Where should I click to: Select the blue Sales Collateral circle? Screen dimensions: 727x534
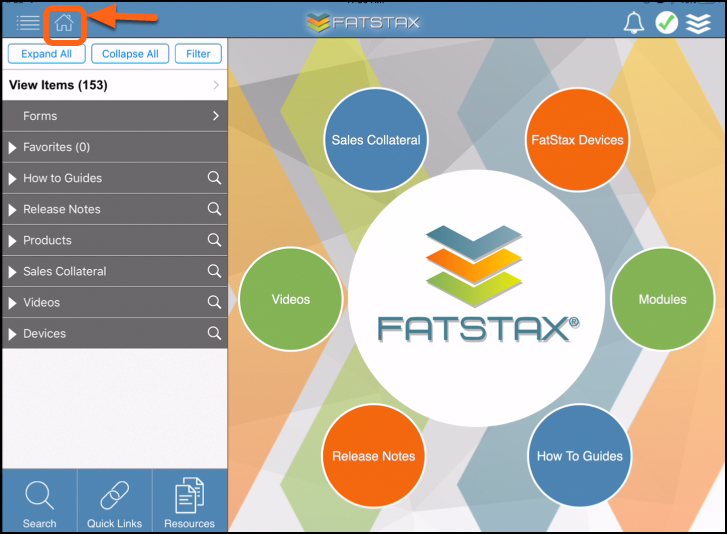click(376, 140)
